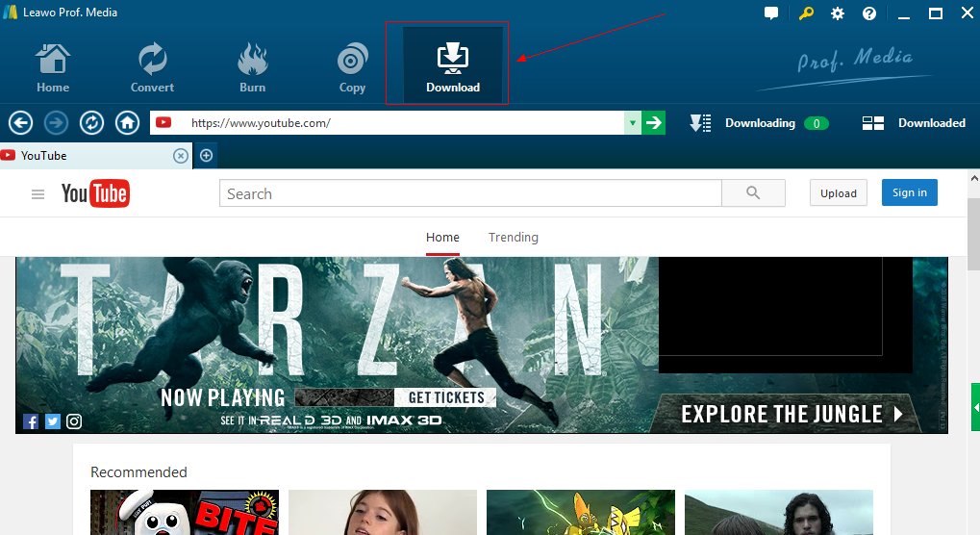This screenshot has height=535, width=980.
Task: Click the Downloading count badge 0
Action: [x=817, y=124]
